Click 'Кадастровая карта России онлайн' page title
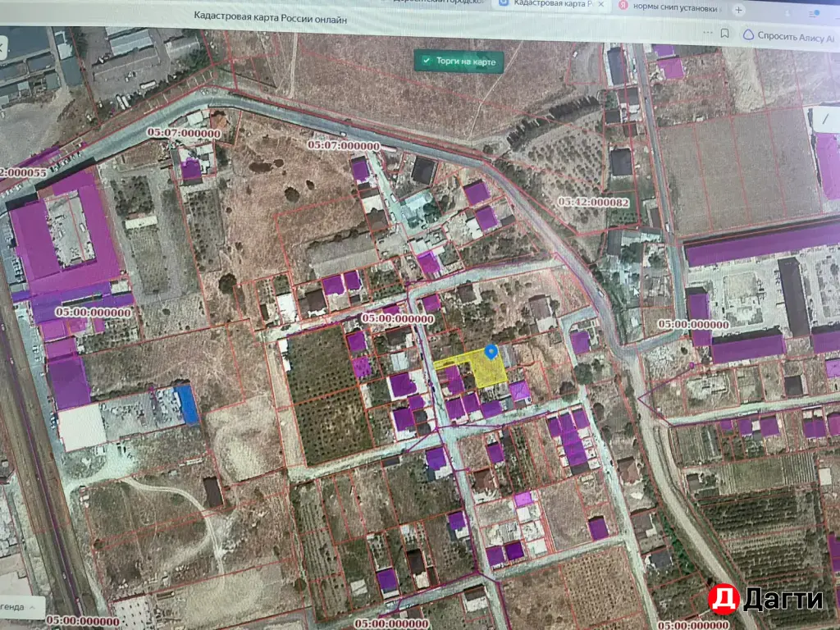840x630 pixels. pyautogui.click(x=270, y=18)
